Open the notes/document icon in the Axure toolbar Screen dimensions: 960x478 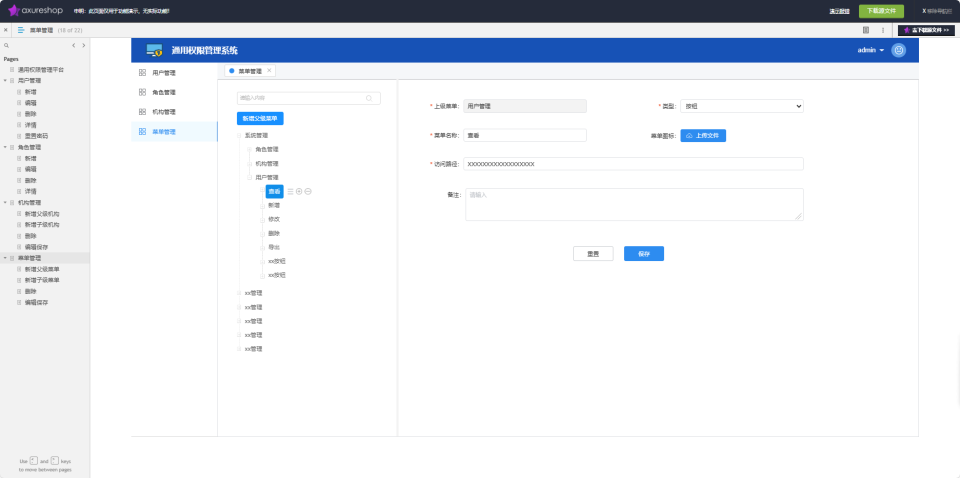[866, 29]
